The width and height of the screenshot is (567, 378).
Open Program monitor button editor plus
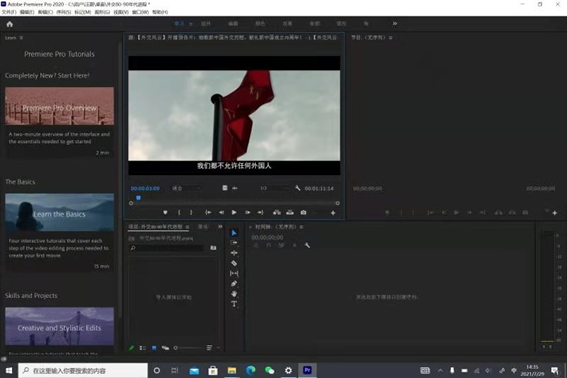click(555, 213)
